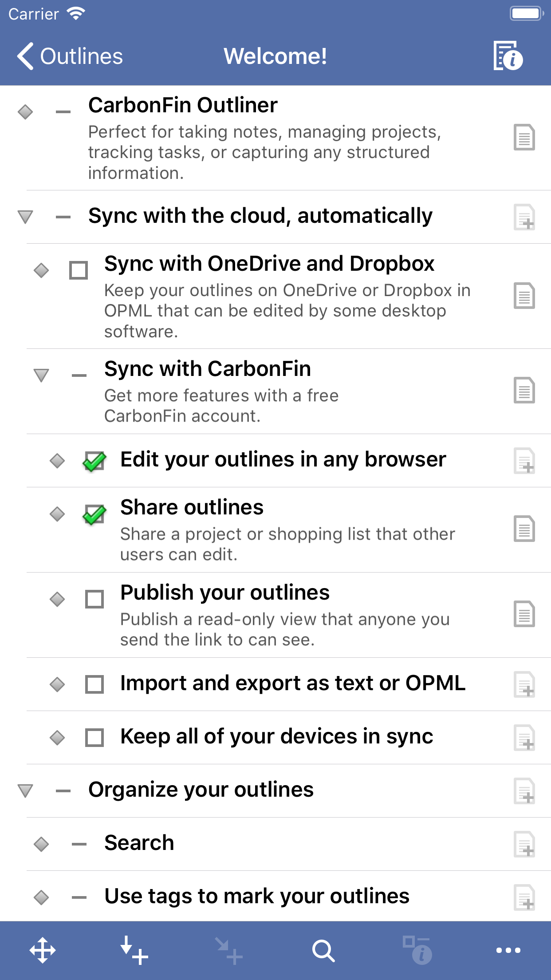Viewport: 551px width, 980px height.
Task: Open note icon for Share outlines
Action: tap(524, 529)
